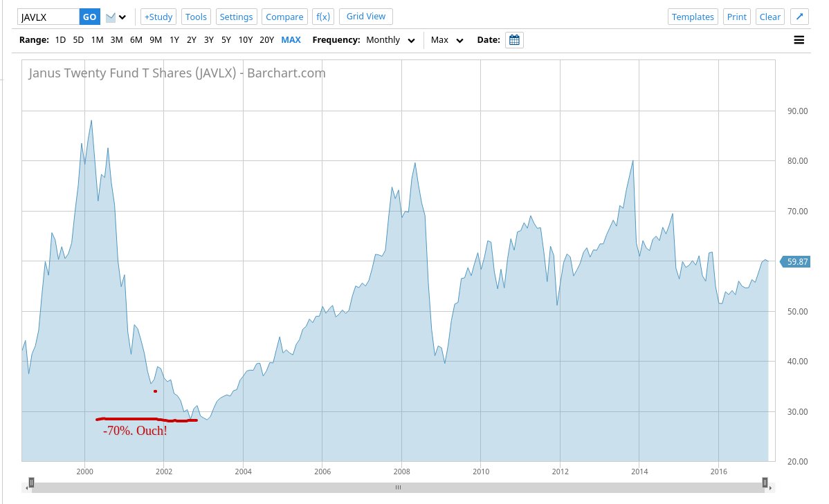Grab the left range slider handle
The width and height of the screenshot is (829, 504).
click(31, 483)
